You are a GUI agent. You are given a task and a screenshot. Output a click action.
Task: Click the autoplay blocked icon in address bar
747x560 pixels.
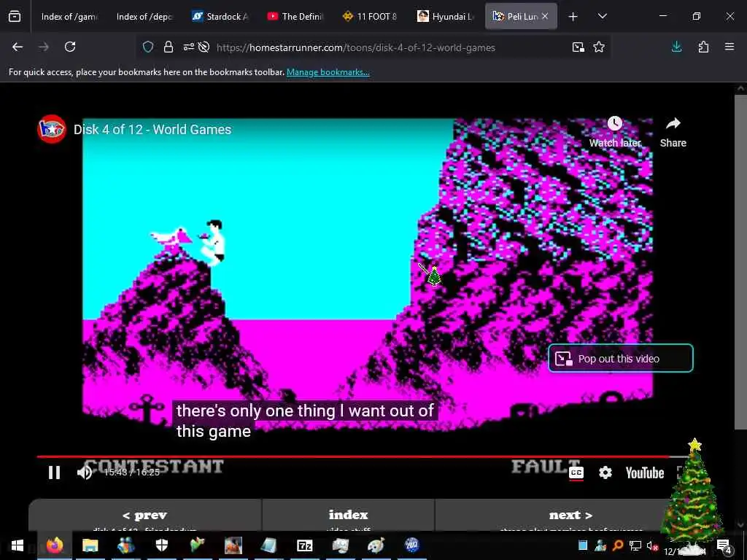[204, 47]
